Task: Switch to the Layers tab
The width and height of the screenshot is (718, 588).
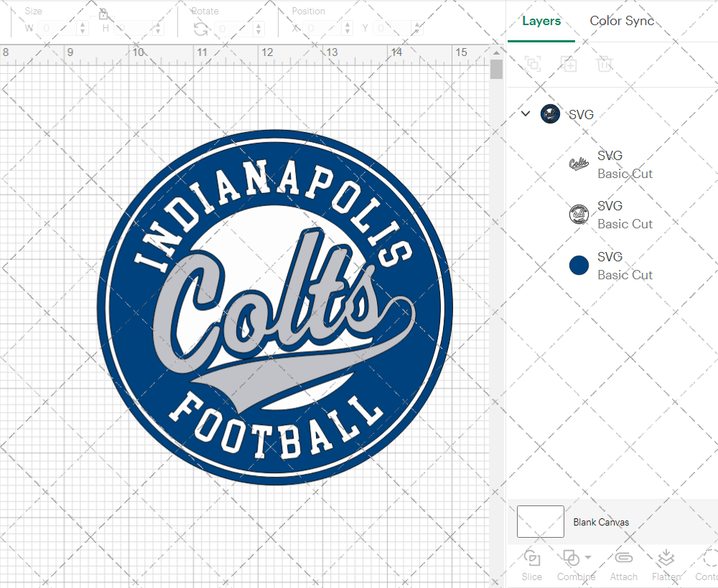Action: (541, 21)
